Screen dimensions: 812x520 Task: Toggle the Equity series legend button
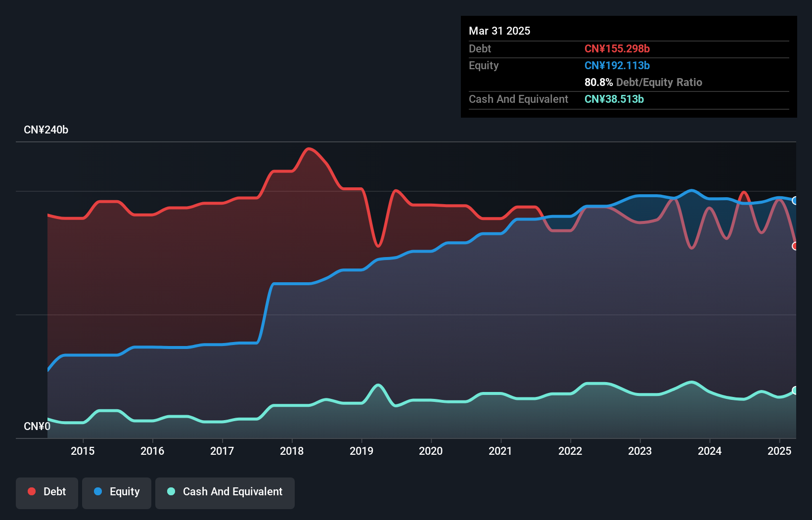pos(117,493)
